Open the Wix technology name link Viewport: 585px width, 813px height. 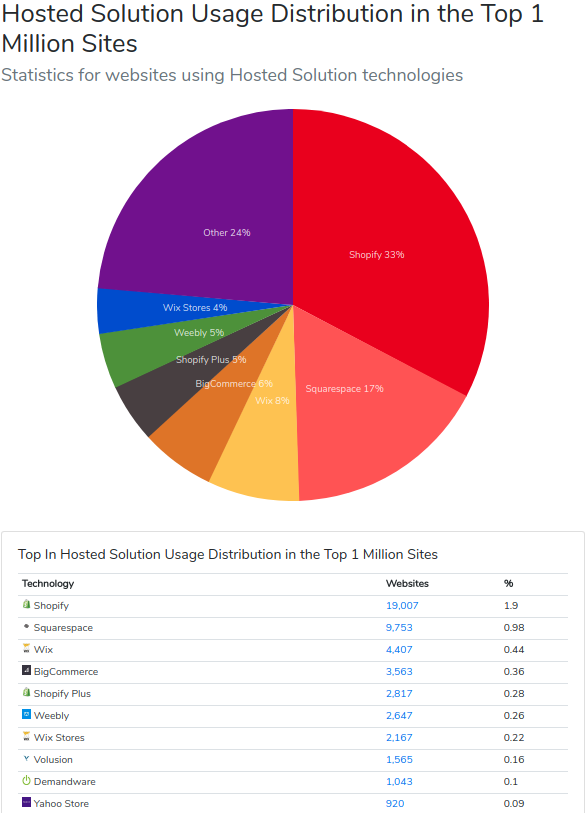[44, 649]
